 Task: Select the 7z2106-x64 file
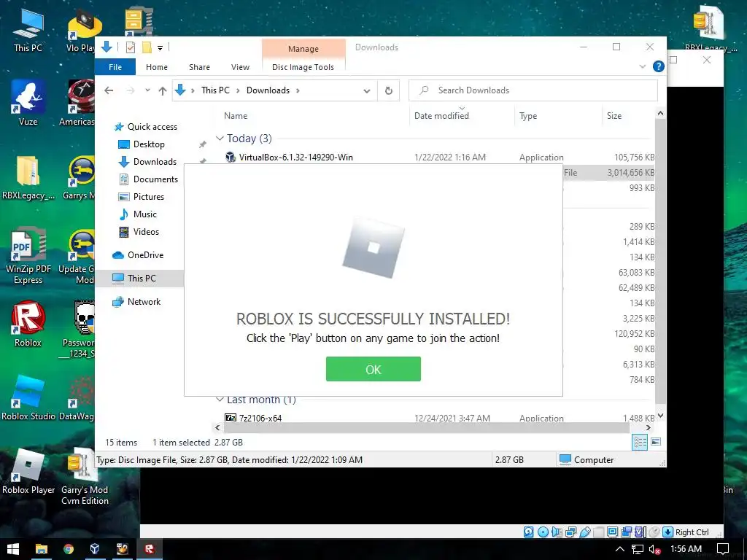click(260, 418)
